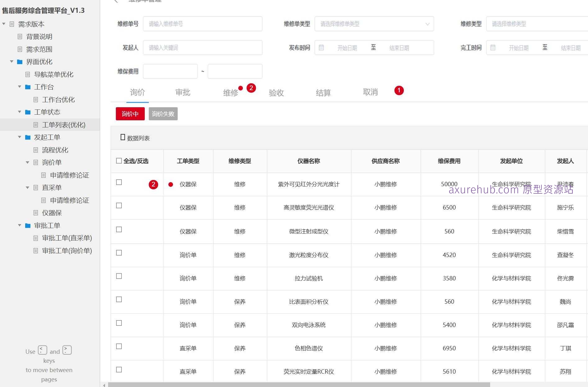Click the 数据列表 list icon
The image size is (588, 387).
[x=122, y=137]
